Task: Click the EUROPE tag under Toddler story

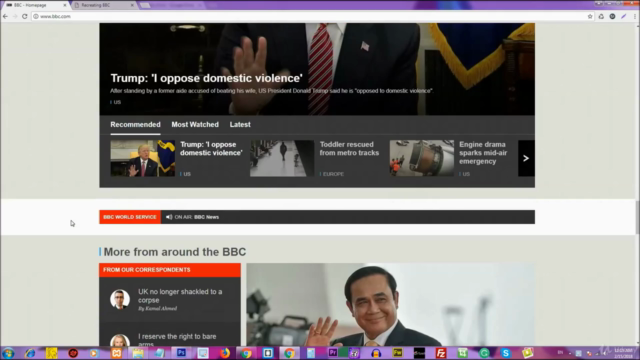Action: (x=333, y=174)
